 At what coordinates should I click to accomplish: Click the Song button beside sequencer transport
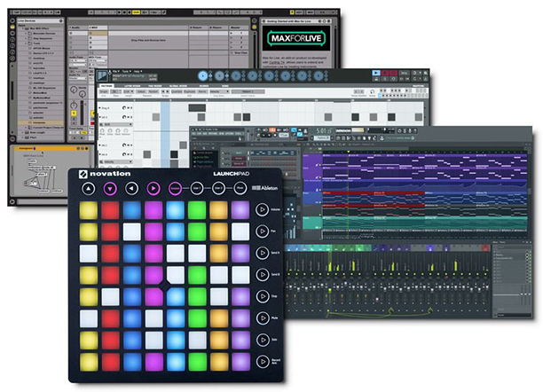pos(404,73)
